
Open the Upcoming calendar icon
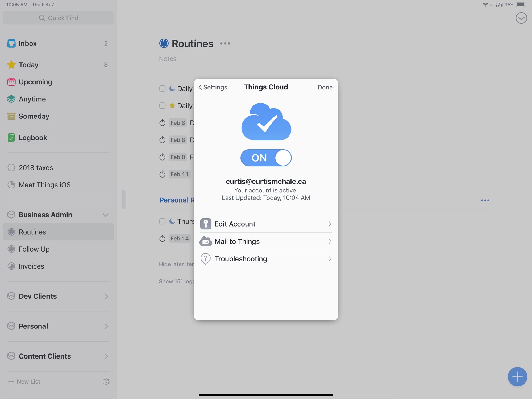click(11, 82)
